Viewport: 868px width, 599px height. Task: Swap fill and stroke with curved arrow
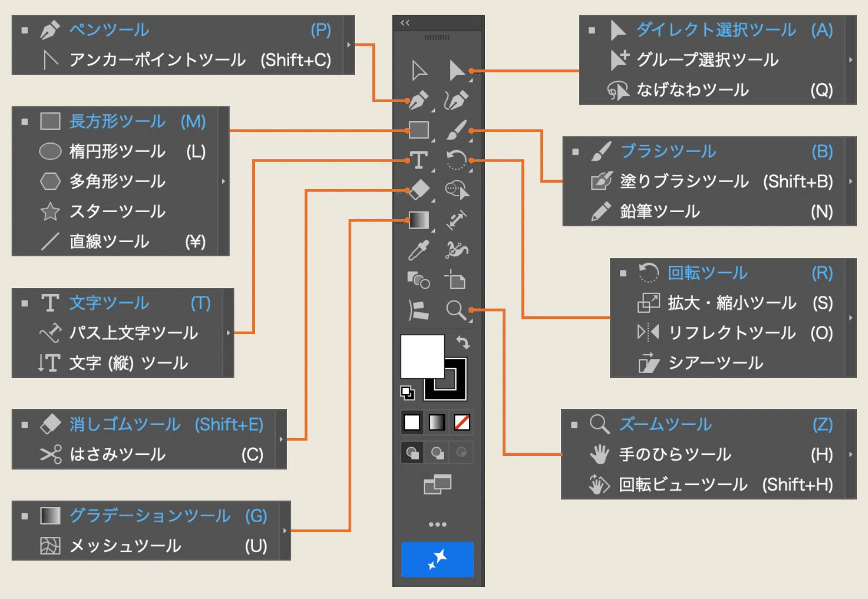click(x=463, y=343)
